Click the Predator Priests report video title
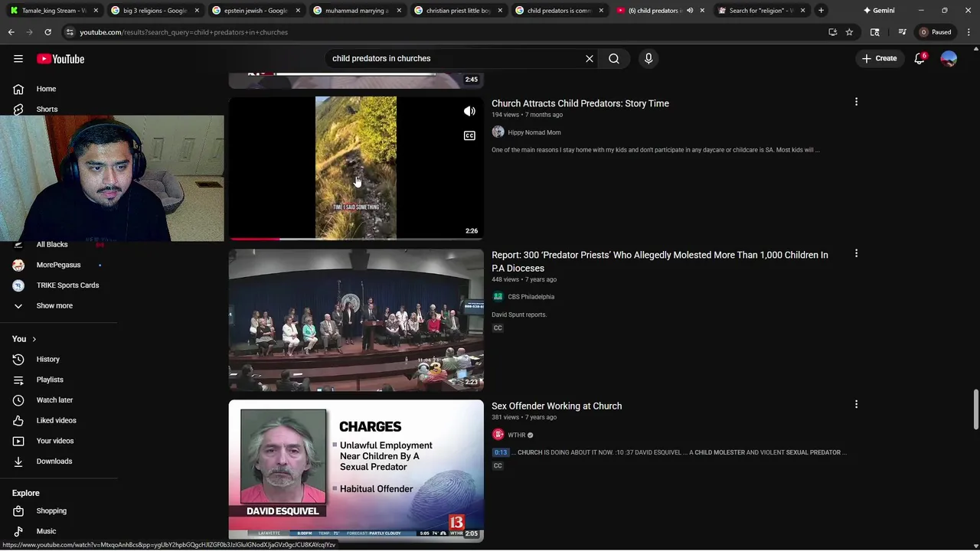This screenshot has width=980, height=551. pos(660,261)
